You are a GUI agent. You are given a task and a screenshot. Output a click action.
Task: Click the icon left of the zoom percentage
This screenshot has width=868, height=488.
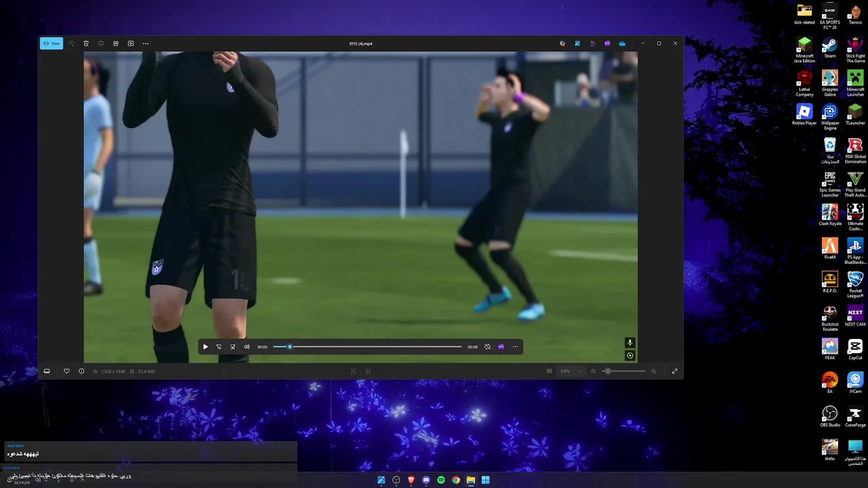(x=549, y=371)
